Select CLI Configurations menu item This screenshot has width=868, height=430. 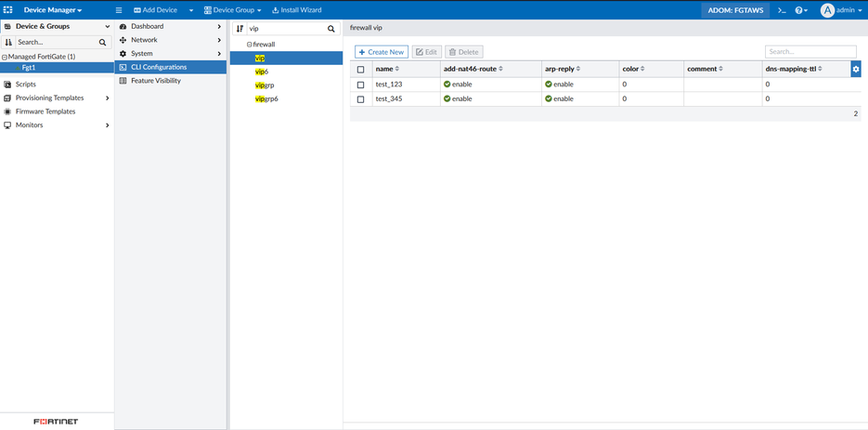coord(171,67)
